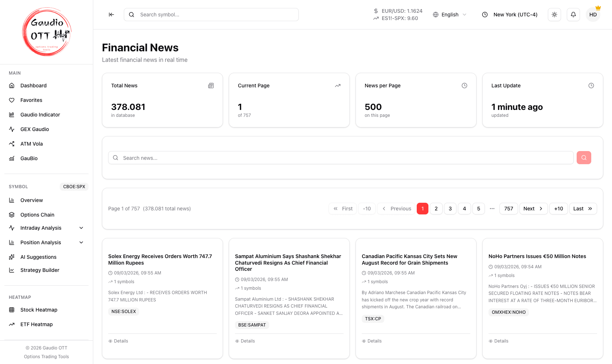Open Dashboard from the sidebar
The width and height of the screenshot is (612, 364).
[x=47, y=86]
